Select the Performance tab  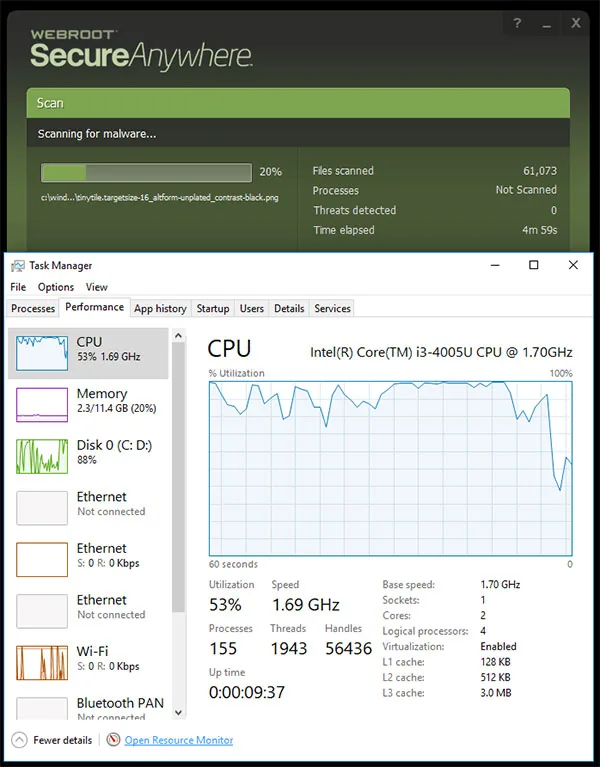click(94, 307)
